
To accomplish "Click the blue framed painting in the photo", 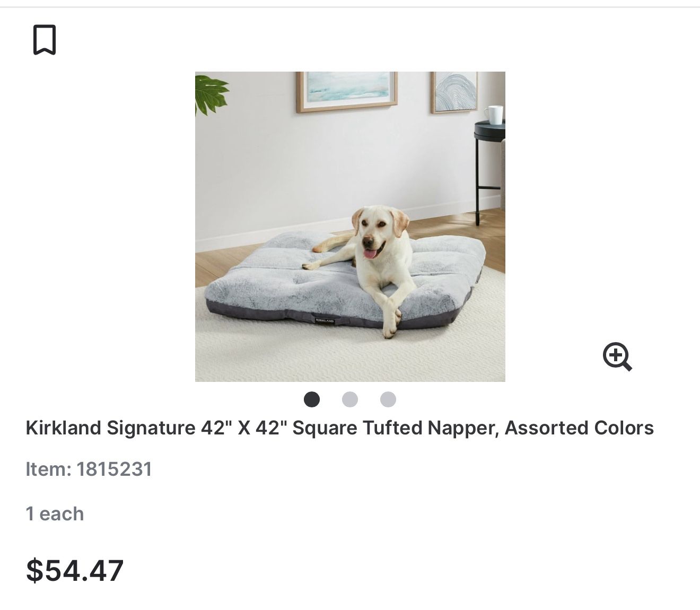I will tap(347, 91).
